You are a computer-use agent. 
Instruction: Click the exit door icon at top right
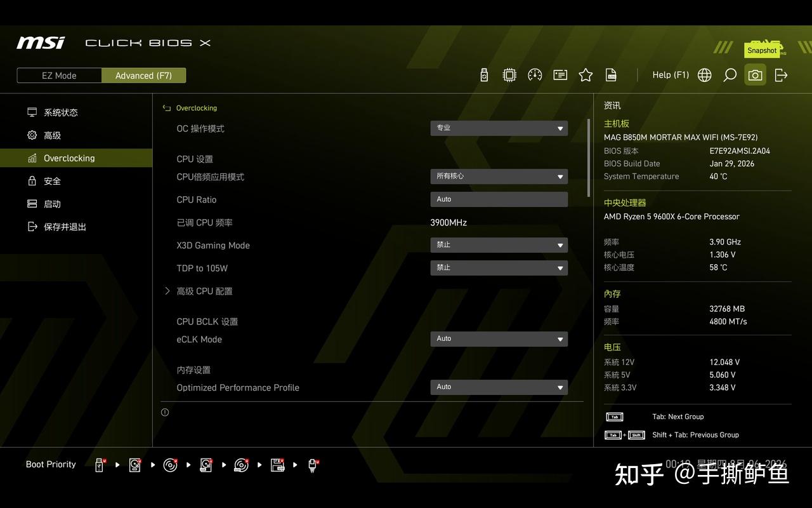pyautogui.click(x=781, y=75)
